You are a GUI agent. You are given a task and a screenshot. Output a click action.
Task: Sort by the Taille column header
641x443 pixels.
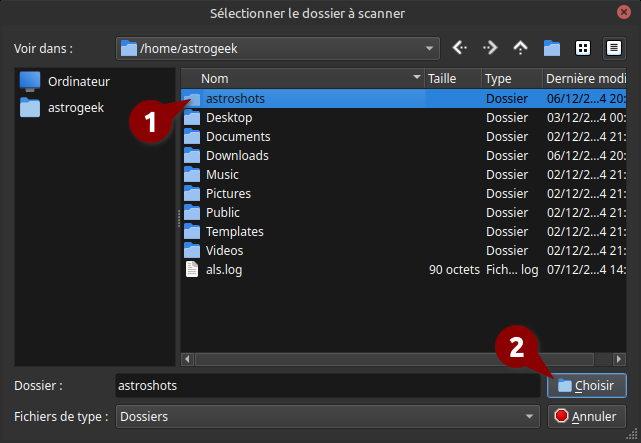click(x=453, y=78)
